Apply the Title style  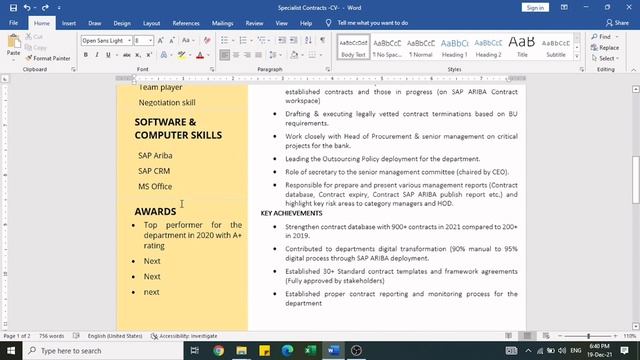point(522,47)
